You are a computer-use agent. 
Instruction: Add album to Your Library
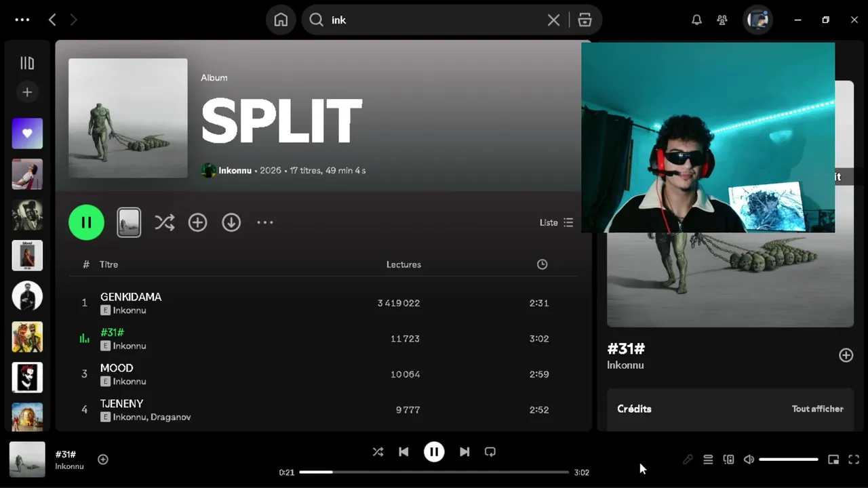[197, 222]
